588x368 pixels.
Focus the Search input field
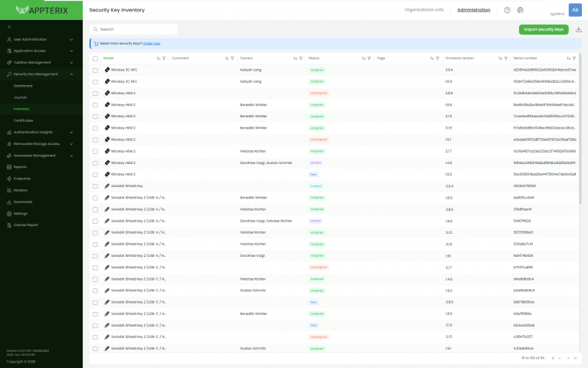133,29
